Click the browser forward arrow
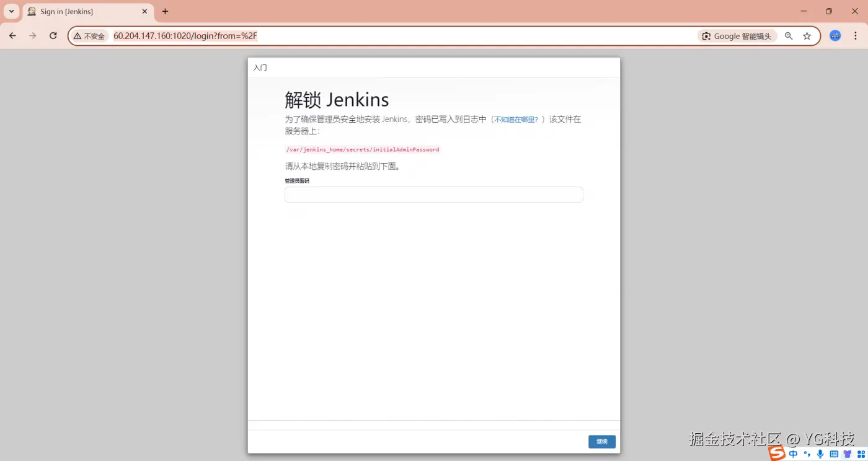This screenshot has width=868, height=461. (33, 36)
